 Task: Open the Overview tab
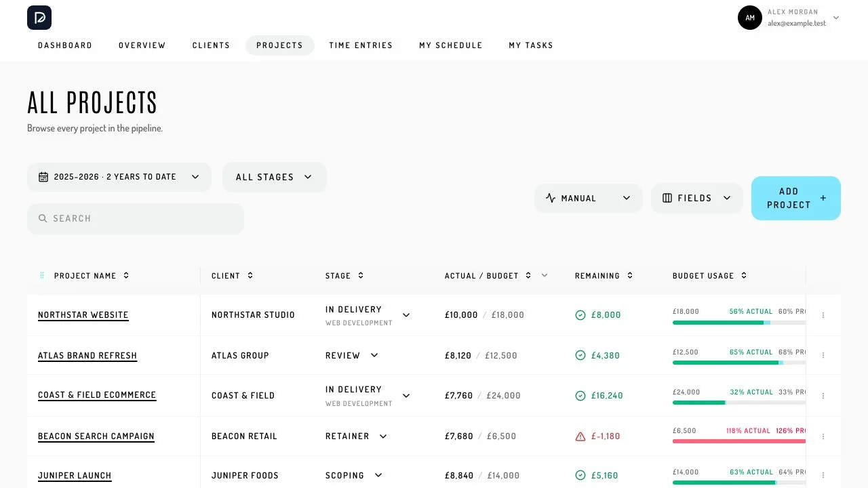click(142, 45)
